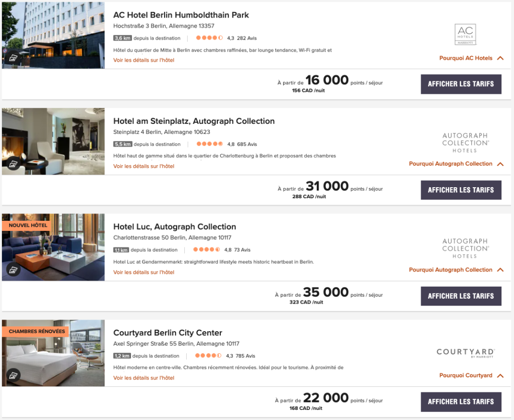Screen dimensions: 514x420
Task: Click the CHAMBRES RÉNOVÉES badge on Courtyard listing
Action: (x=36, y=331)
